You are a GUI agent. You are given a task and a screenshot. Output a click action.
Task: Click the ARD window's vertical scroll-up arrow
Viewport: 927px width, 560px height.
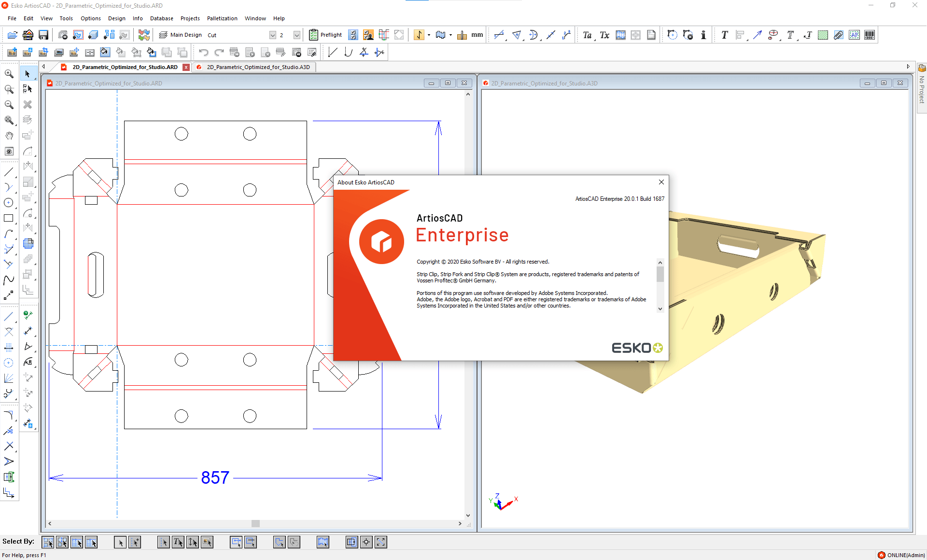point(468,94)
